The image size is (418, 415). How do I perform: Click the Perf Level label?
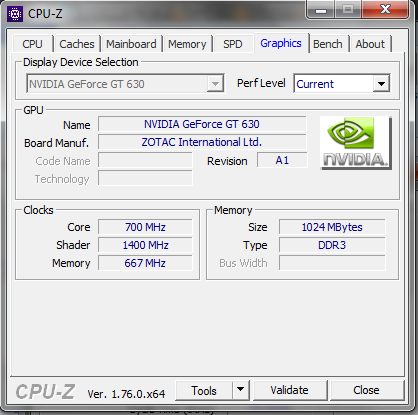261,83
